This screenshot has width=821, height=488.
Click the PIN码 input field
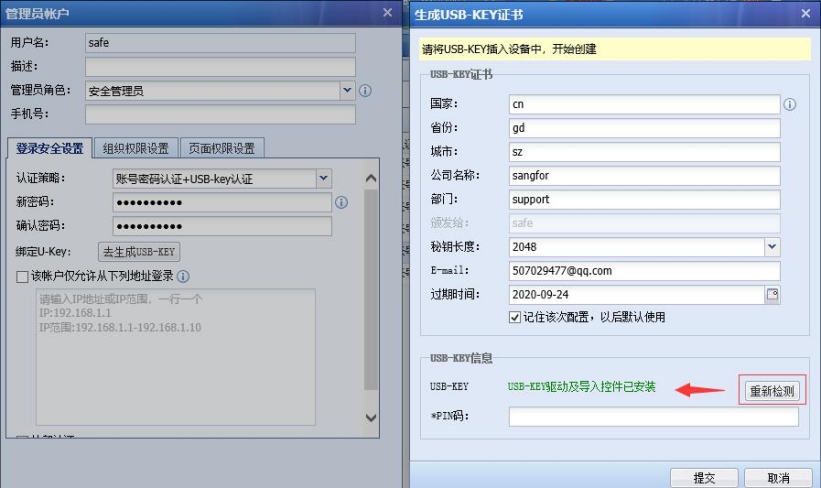point(653,417)
